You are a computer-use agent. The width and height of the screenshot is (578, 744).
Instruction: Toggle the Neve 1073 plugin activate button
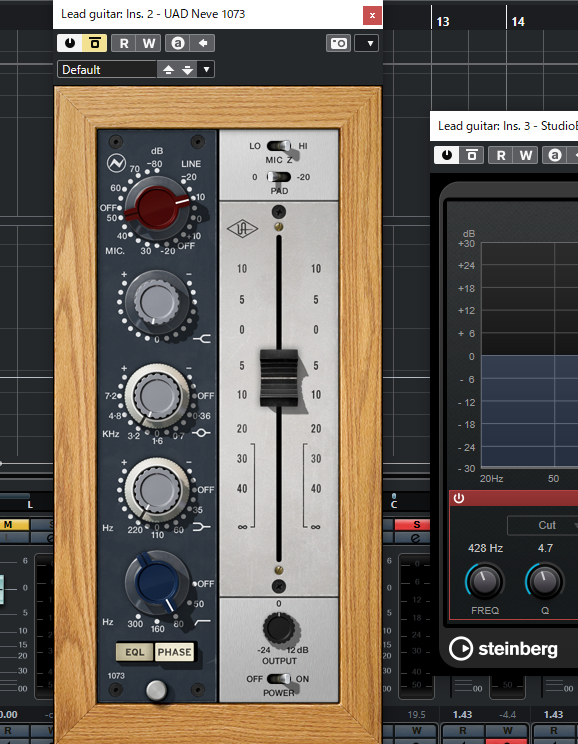[70, 43]
